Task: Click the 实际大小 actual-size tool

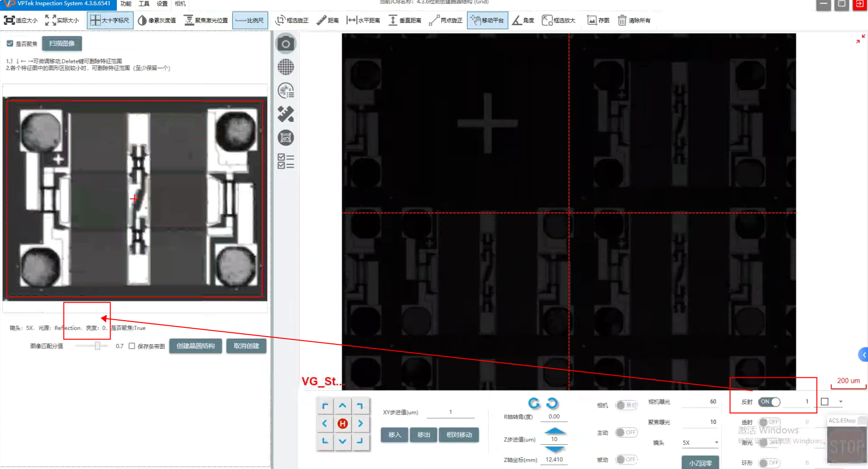Action: [x=62, y=20]
